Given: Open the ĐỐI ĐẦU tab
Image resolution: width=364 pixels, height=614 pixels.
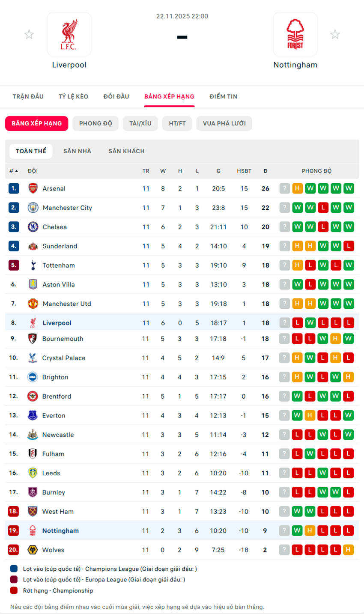Looking at the screenshot, I should click(x=116, y=96).
